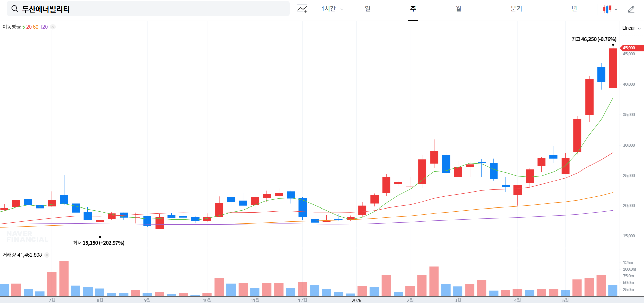This screenshot has width=644, height=303.
Task: Click the 30,000 price axis label
Action: pyautogui.click(x=629, y=145)
